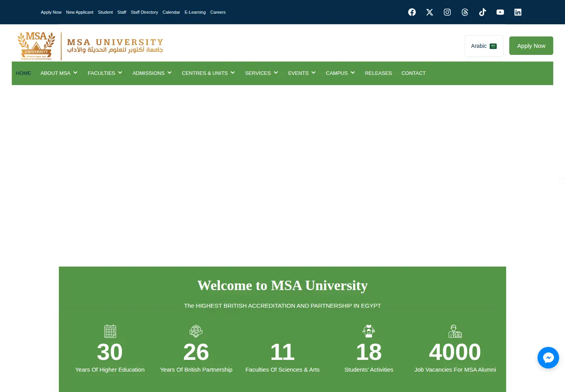Click the handshake partnership icon above 26

point(196,331)
